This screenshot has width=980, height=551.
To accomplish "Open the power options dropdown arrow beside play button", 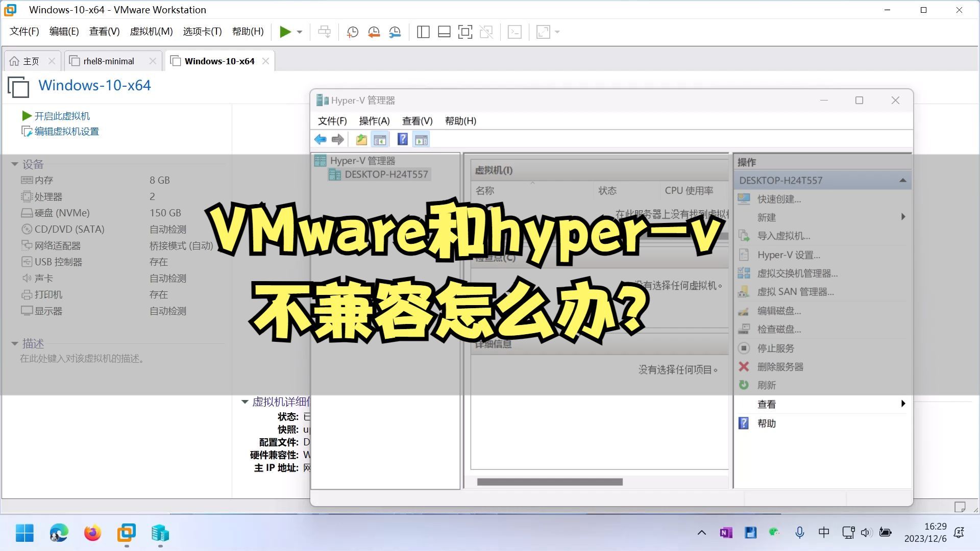I will coord(300,32).
